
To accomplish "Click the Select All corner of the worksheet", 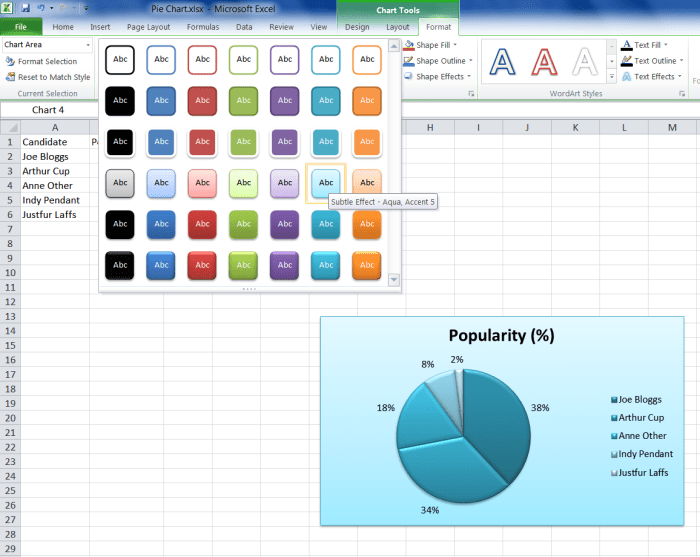I will coord(10,128).
